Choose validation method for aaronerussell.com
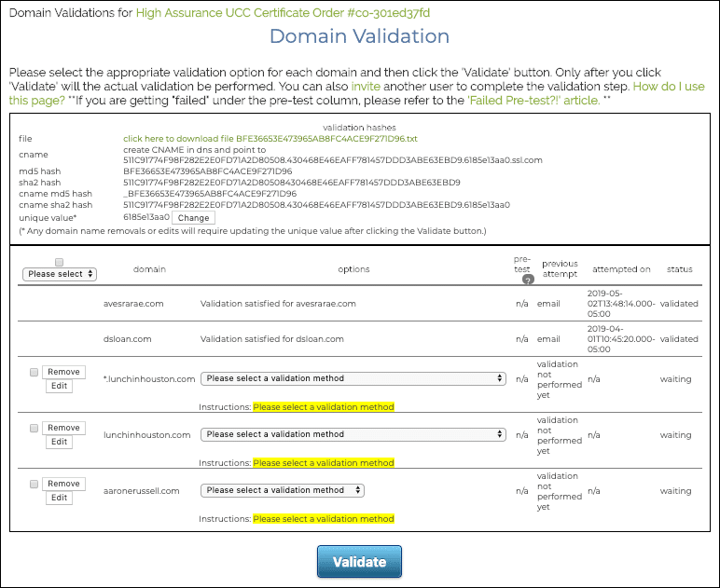 click(283, 490)
